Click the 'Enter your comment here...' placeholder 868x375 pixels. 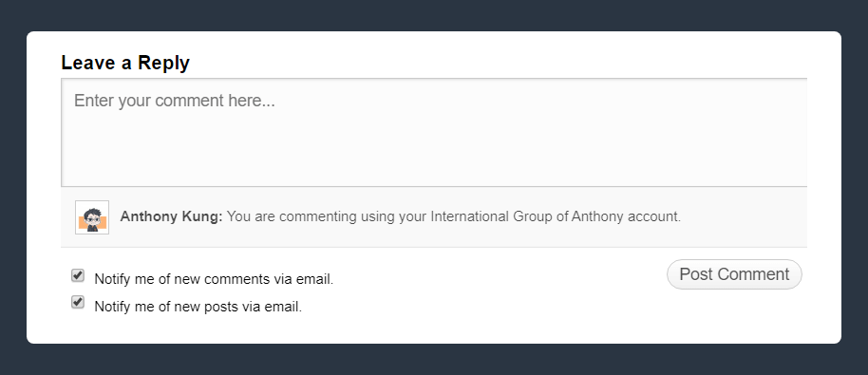pos(175,101)
